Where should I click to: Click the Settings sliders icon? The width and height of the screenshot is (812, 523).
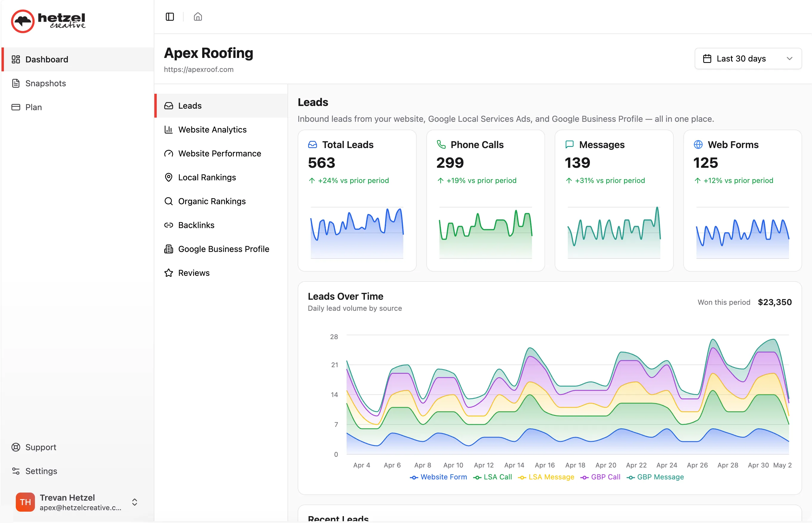click(x=16, y=471)
